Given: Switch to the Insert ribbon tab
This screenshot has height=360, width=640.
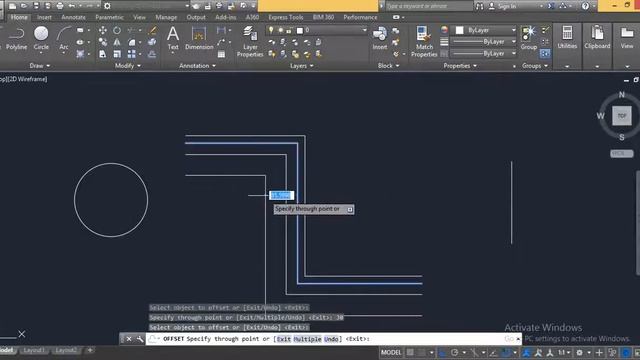Looking at the screenshot, I should [x=44, y=17].
